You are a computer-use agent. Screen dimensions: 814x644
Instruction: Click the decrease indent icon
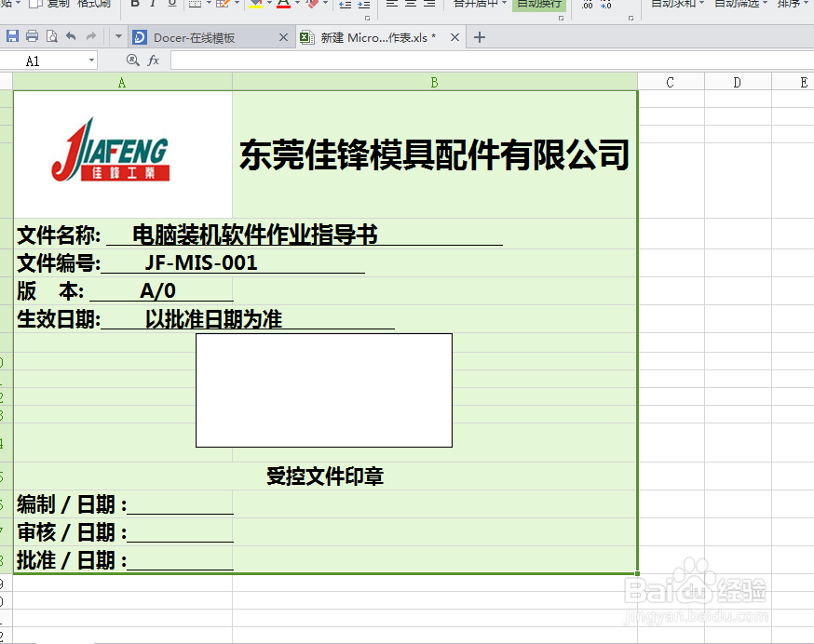coord(345,4)
